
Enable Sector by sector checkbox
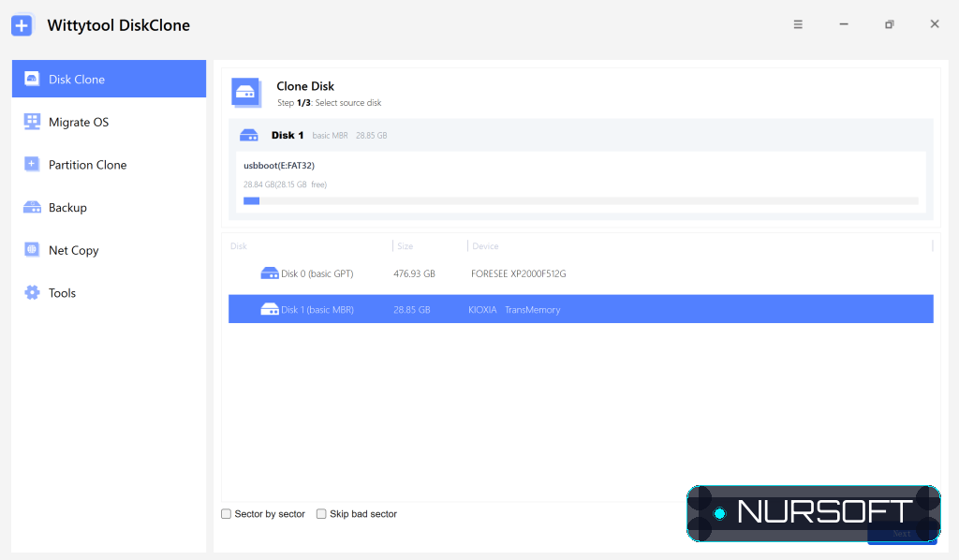[227, 513]
